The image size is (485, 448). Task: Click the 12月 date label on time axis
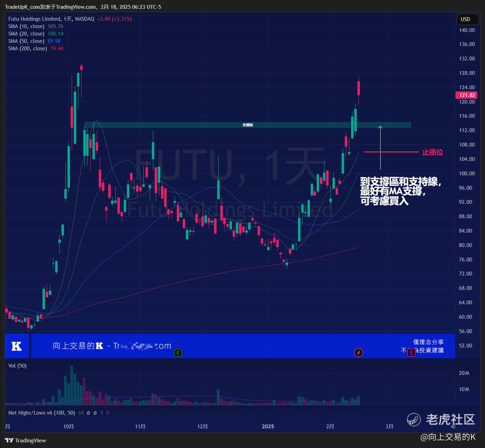coord(202,426)
